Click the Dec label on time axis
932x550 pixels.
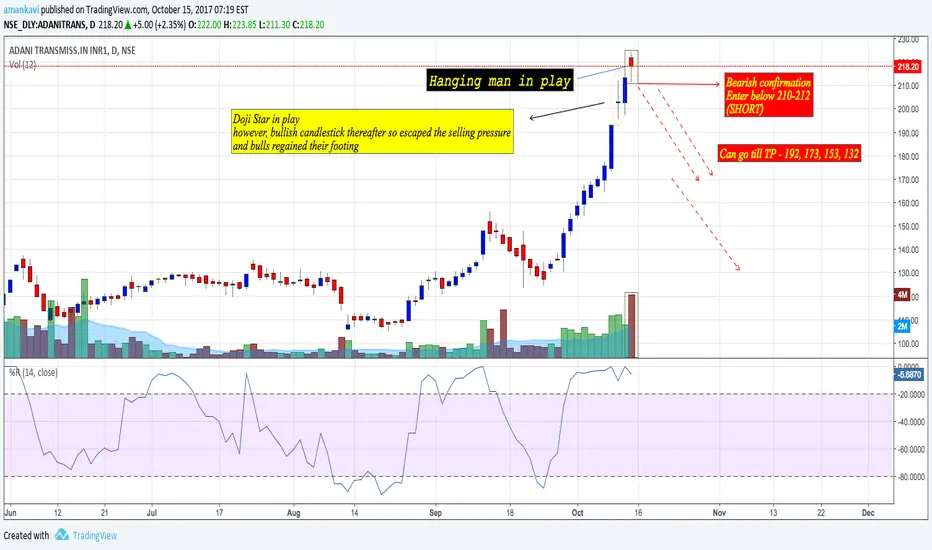click(x=868, y=513)
